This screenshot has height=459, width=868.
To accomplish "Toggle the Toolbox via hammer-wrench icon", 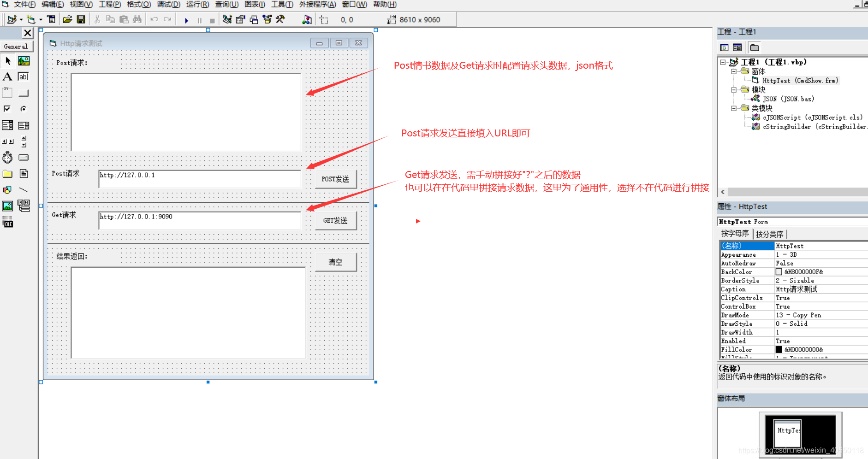I will (x=280, y=20).
